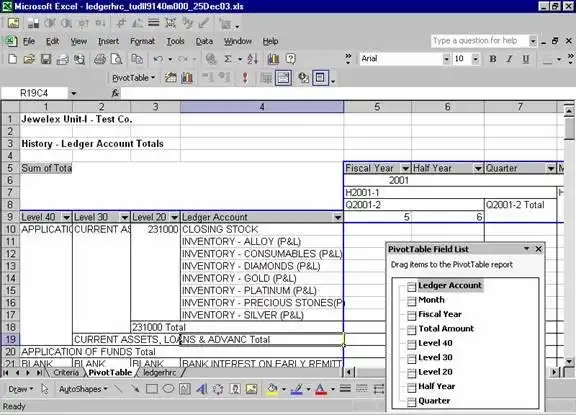
Task: Close the PivotTable Field List pane
Action: point(539,249)
